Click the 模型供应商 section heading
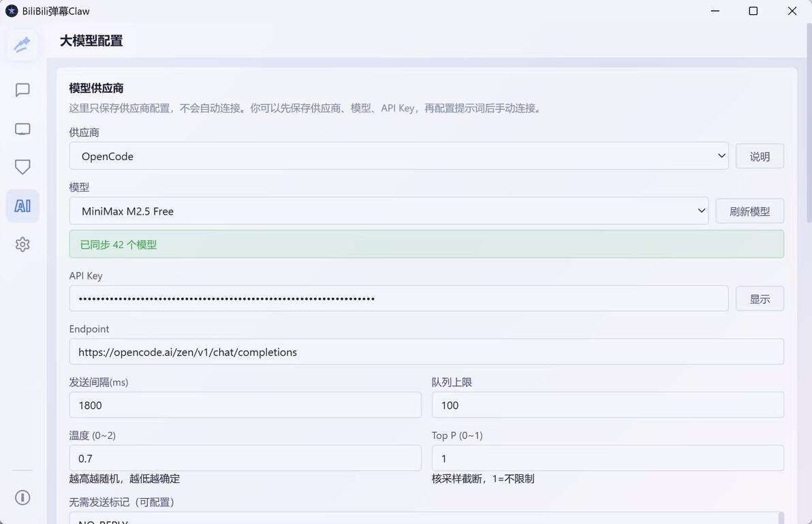Image resolution: width=812 pixels, height=524 pixels. pos(96,89)
